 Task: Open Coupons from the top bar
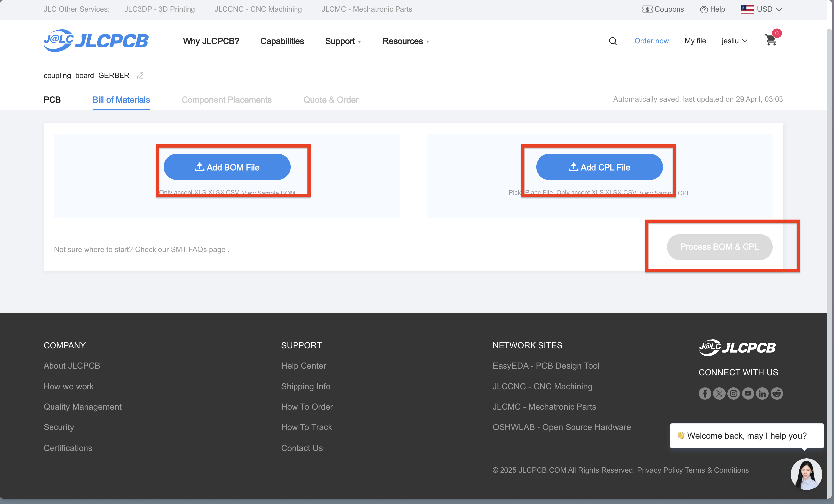pyautogui.click(x=663, y=9)
